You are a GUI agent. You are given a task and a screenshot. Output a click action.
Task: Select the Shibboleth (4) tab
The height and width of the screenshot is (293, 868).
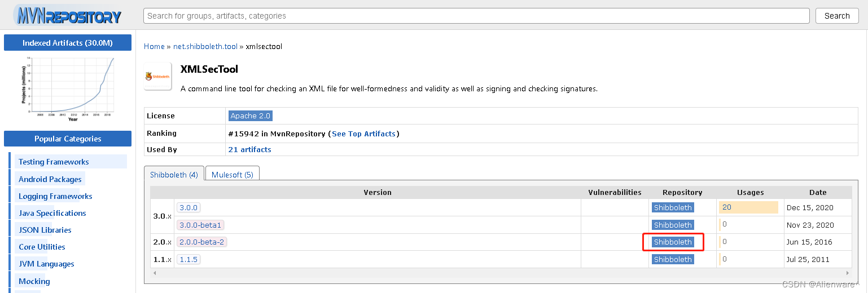pos(174,175)
